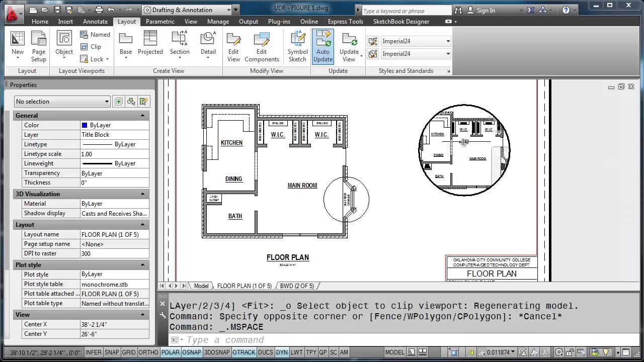Click the Detail view tool

click(208, 47)
